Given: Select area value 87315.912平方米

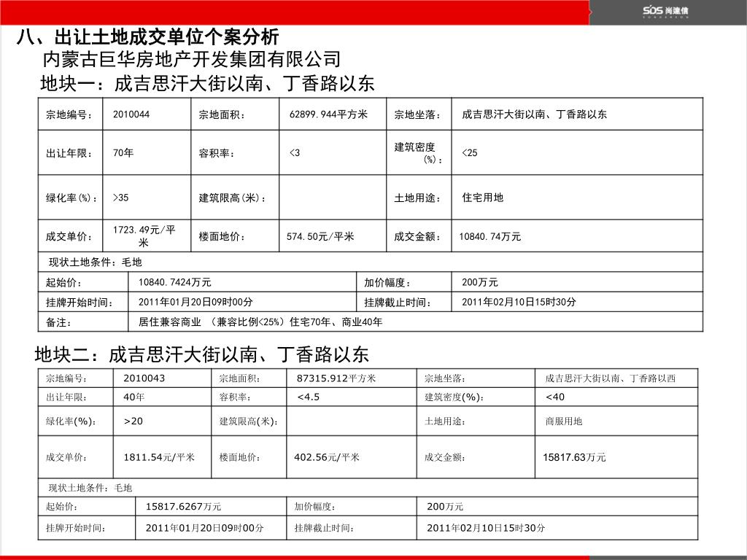Looking at the screenshot, I should [336, 378].
